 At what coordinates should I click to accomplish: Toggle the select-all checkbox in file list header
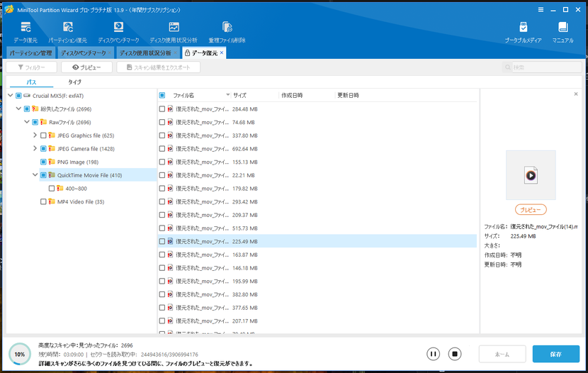(x=162, y=95)
